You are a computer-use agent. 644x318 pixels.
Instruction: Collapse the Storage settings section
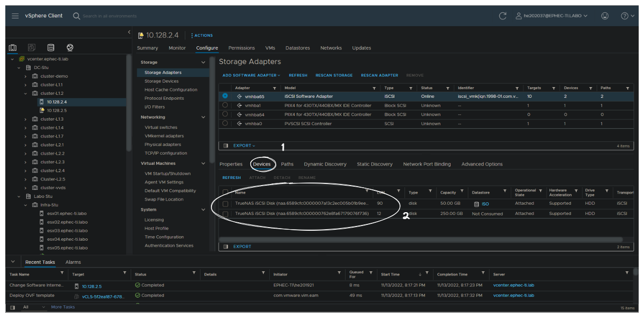tap(203, 62)
